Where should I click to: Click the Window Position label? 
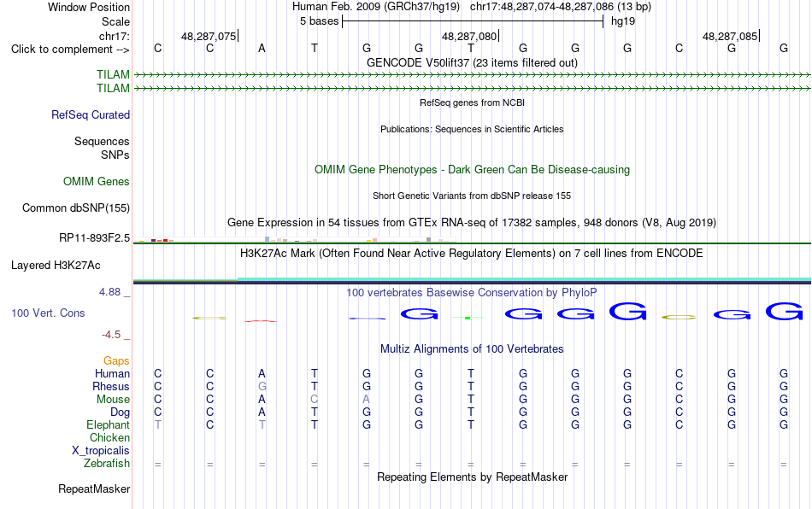point(89,7)
